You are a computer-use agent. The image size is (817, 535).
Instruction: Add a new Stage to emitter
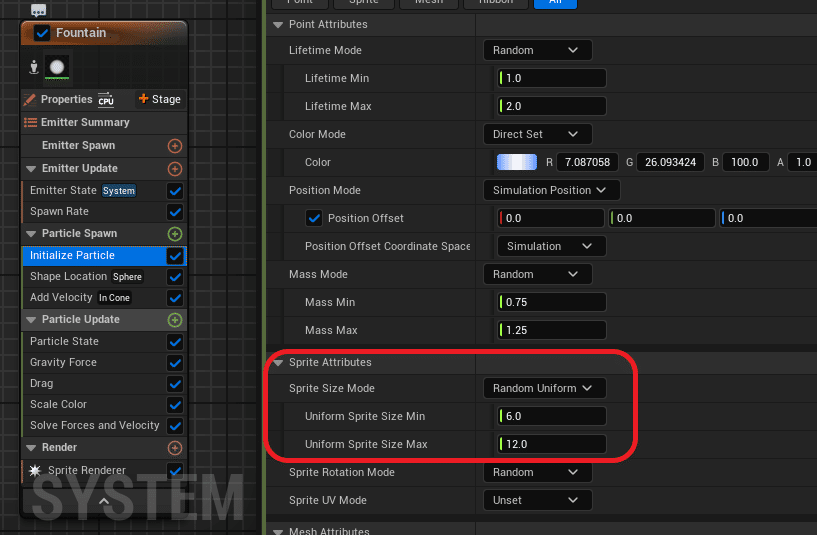point(159,99)
